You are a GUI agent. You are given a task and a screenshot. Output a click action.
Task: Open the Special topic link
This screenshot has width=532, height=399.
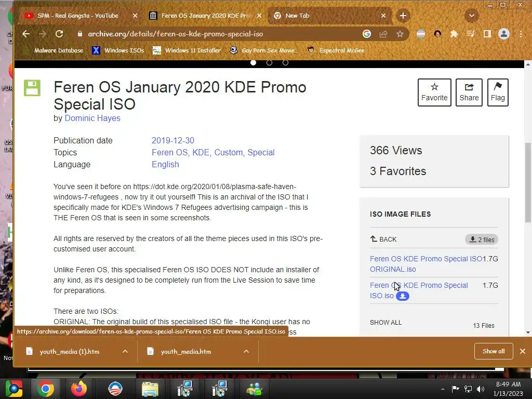coord(261,152)
